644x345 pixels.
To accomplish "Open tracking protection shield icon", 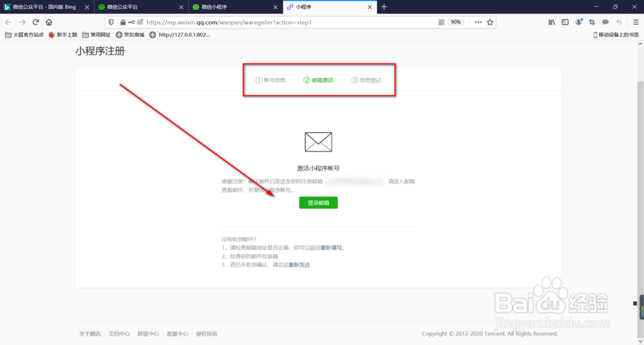I will [x=111, y=22].
